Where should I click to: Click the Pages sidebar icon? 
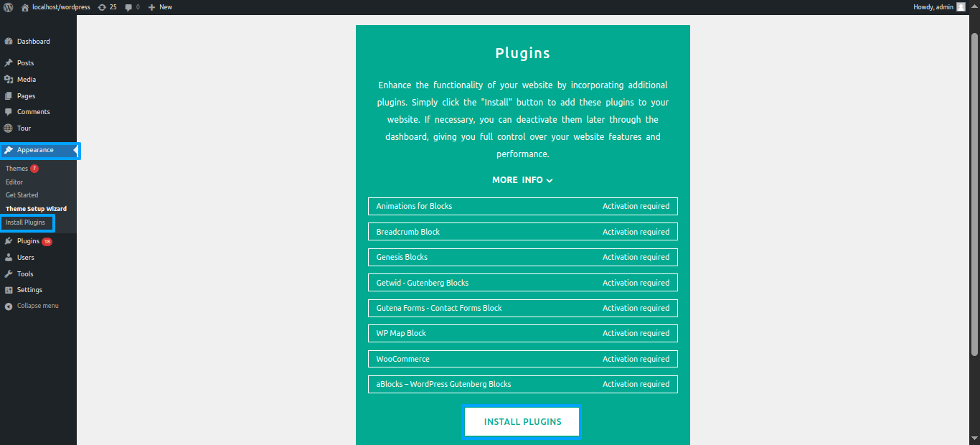pyautogui.click(x=9, y=96)
